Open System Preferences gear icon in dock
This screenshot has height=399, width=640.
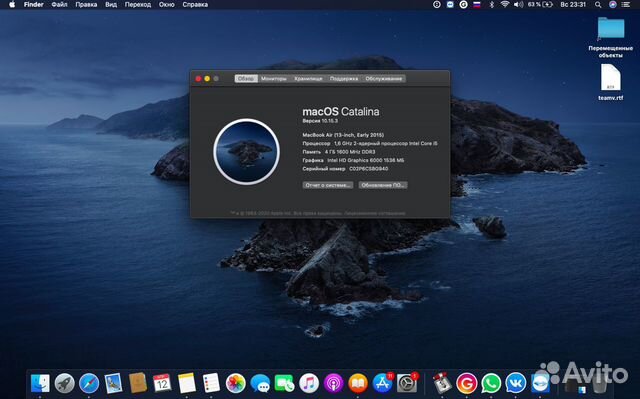coord(407,383)
